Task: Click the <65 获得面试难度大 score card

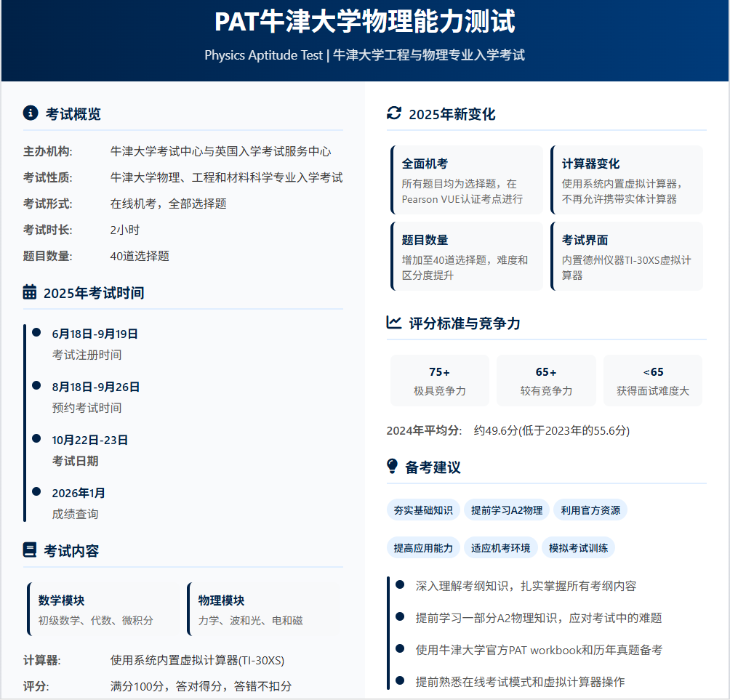Action: pos(653,380)
